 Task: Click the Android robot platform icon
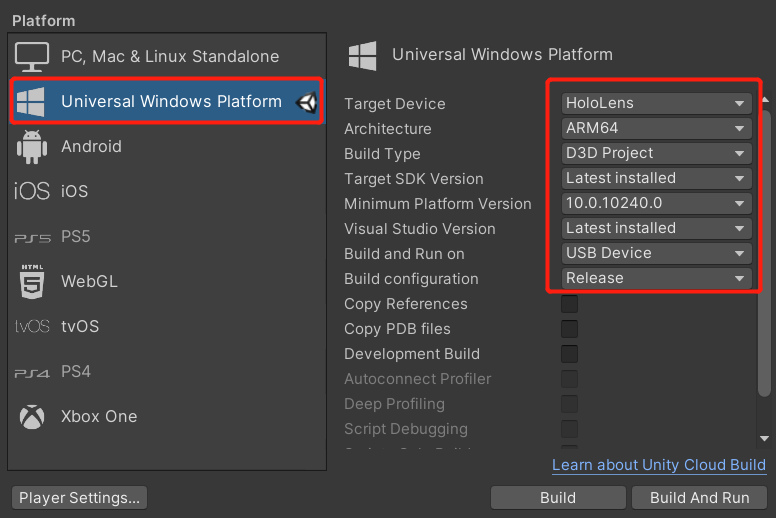coord(32,146)
